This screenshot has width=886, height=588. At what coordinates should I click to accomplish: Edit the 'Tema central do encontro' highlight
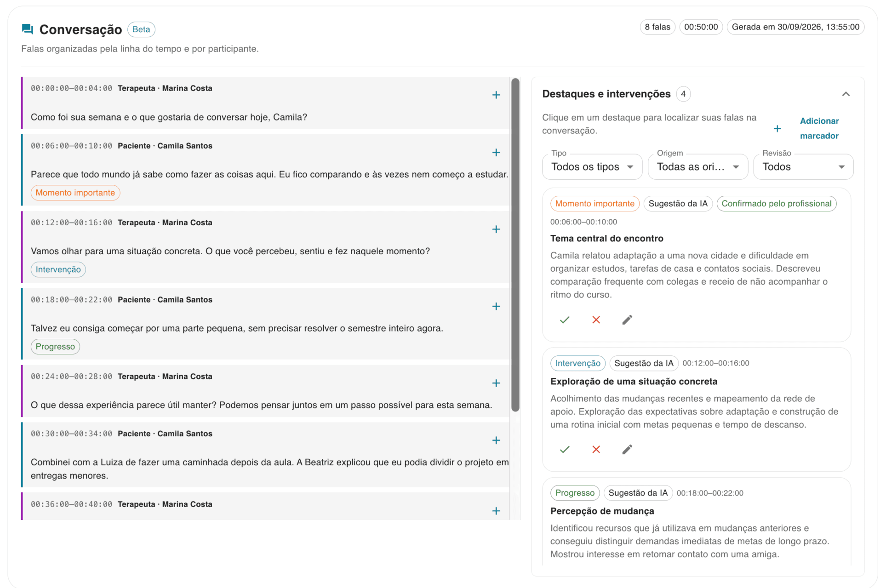[x=627, y=320]
